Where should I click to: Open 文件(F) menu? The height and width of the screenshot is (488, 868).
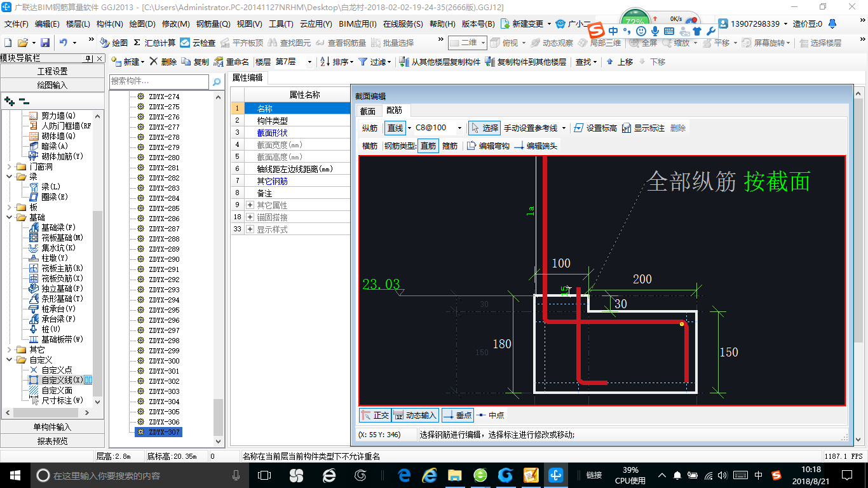pos(17,24)
